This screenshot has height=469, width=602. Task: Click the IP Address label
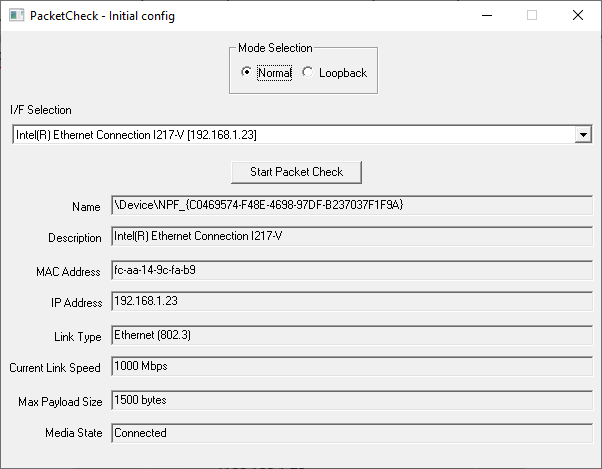tap(77, 303)
